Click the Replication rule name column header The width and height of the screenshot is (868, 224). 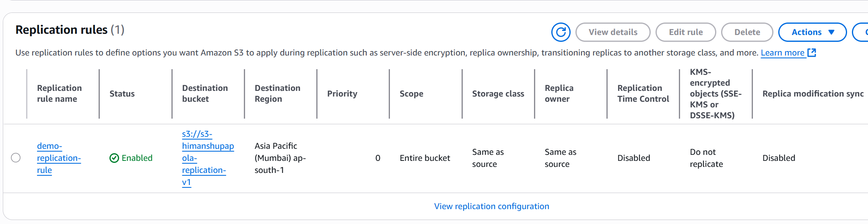[59, 94]
